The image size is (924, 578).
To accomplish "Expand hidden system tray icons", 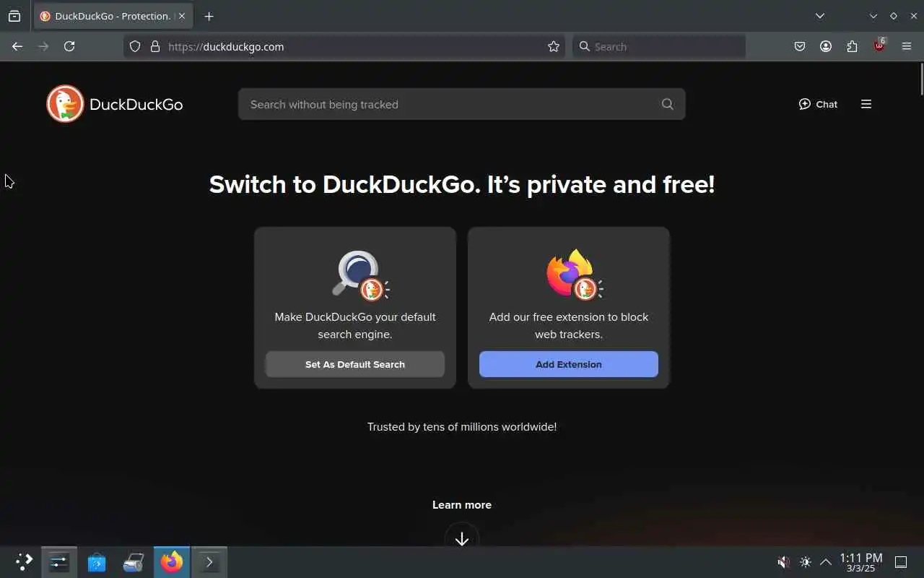I will (826, 562).
